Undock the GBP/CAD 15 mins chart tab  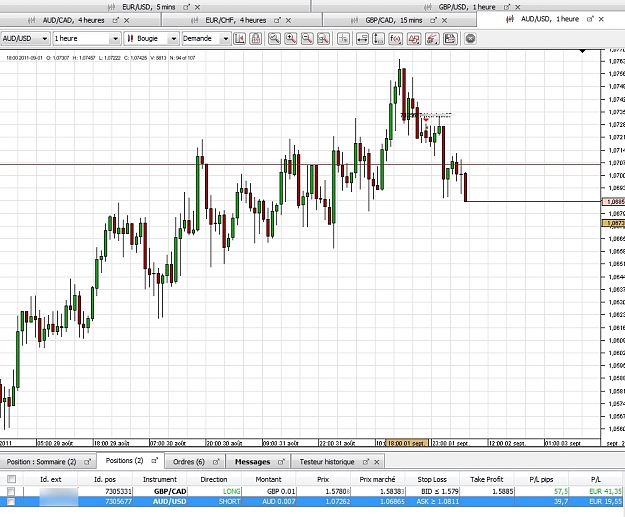pyautogui.click(x=433, y=20)
